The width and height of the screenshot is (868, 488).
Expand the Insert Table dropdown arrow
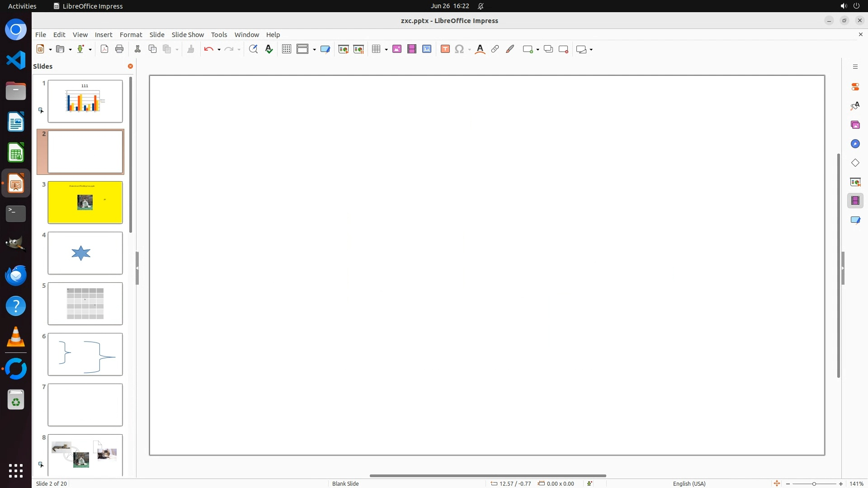[387, 50]
